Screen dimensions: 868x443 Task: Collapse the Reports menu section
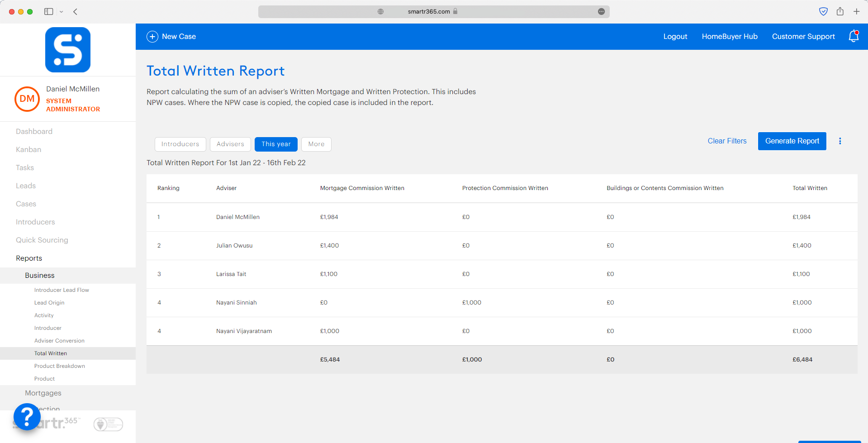tap(29, 258)
